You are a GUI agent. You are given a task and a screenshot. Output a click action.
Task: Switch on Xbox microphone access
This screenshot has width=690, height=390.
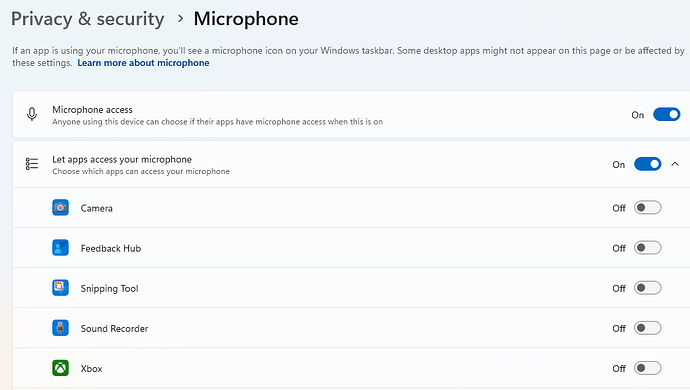point(647,368)
